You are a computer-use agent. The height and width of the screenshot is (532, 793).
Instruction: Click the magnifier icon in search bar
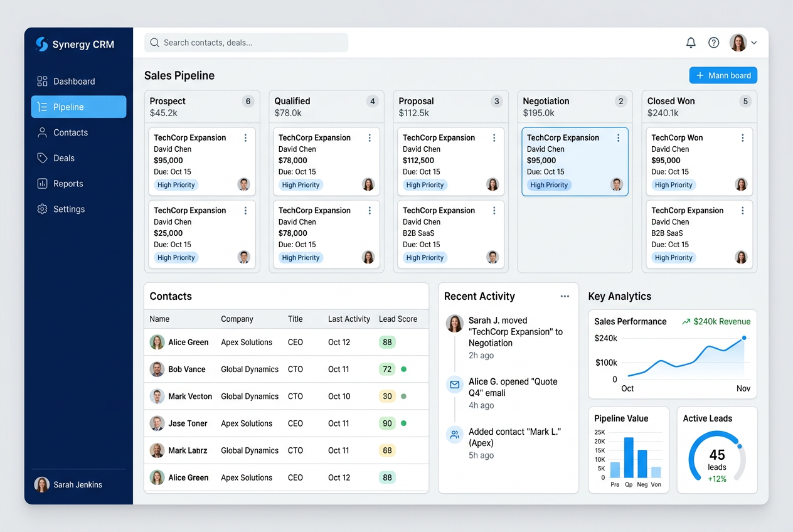click(x=154, y=43)
